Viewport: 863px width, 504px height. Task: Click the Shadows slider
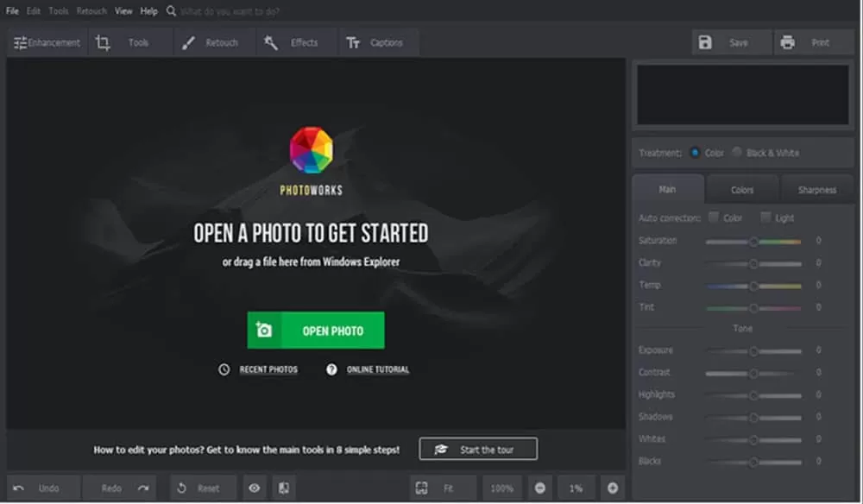(753, 418)
